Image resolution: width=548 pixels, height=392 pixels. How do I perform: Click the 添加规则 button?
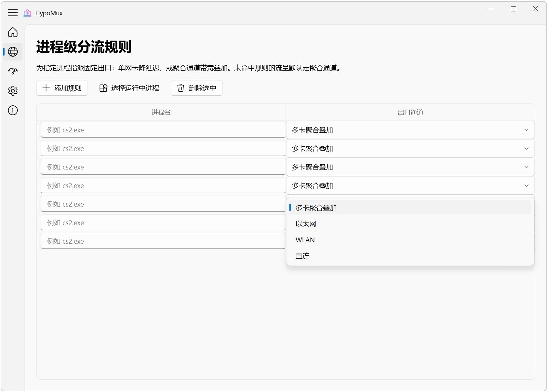[x=62, y=88]
